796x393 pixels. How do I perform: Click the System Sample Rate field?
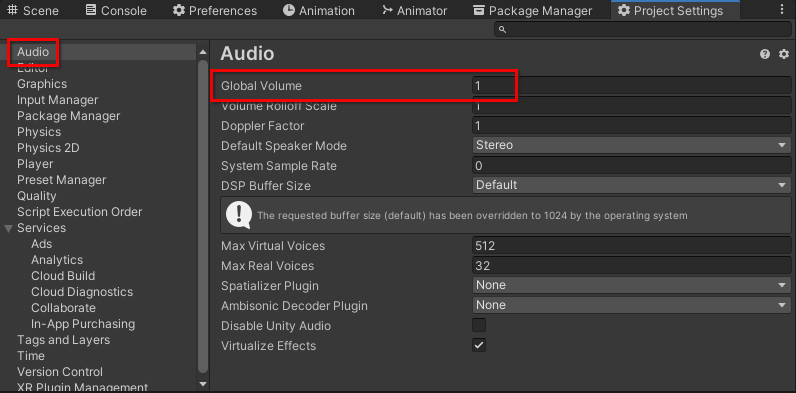[631, 166]
